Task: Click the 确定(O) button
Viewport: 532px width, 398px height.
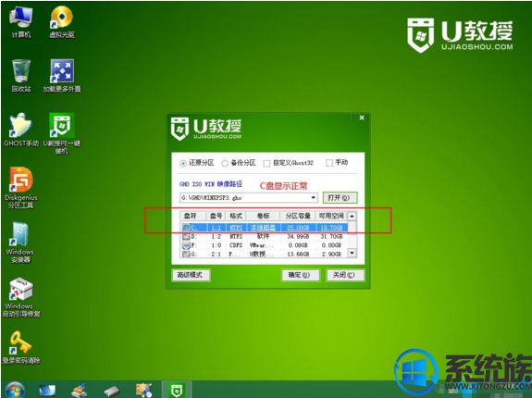Action: tap(300, 275)
